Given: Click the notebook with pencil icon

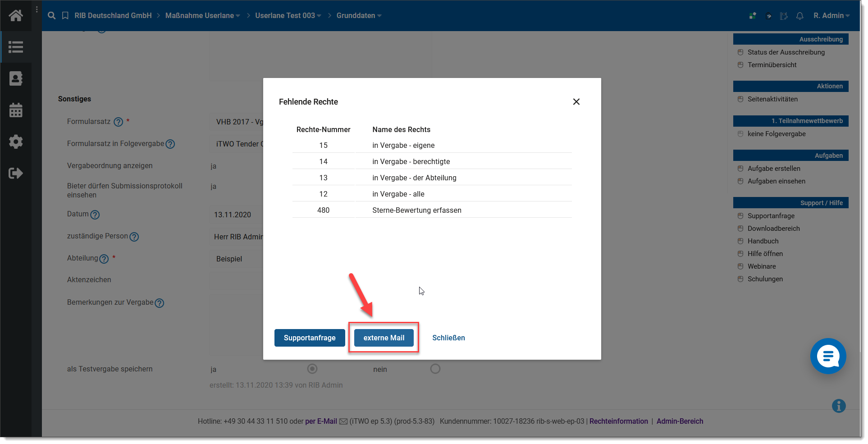Looking at the screenshot, I should point(784,16).
